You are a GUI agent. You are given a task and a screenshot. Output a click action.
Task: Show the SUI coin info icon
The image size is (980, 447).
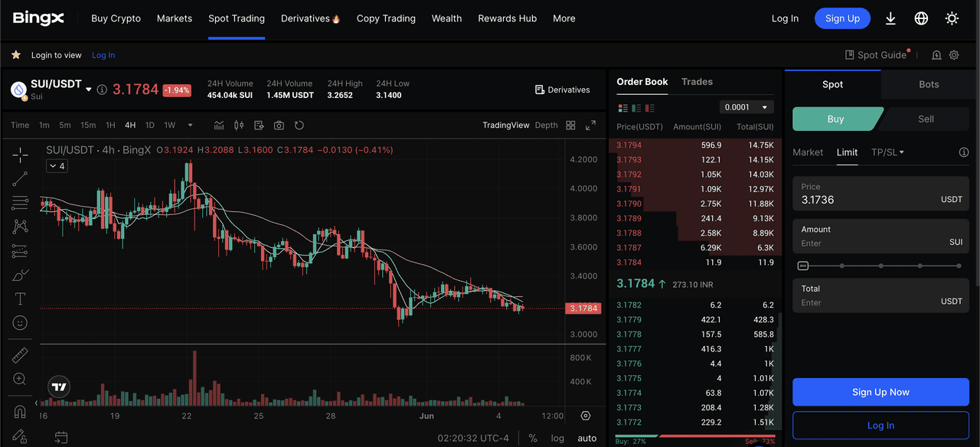point(102,90)
